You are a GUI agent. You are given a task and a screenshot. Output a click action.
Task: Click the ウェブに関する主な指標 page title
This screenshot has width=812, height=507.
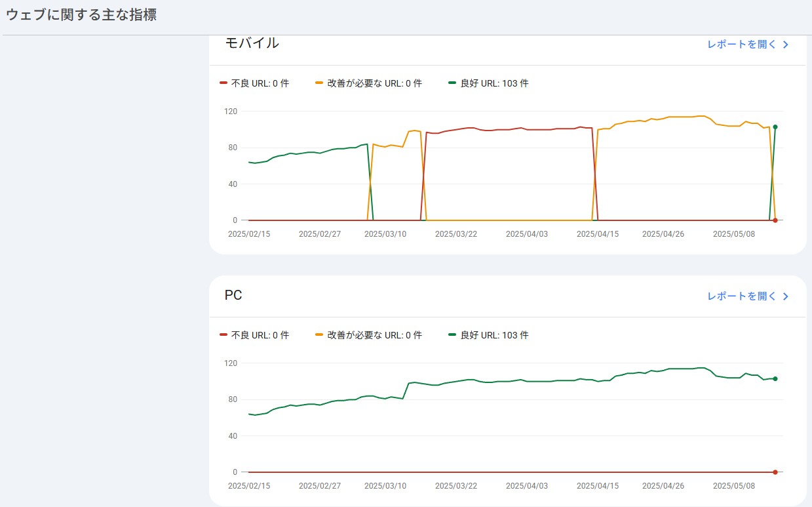(81, 14)
